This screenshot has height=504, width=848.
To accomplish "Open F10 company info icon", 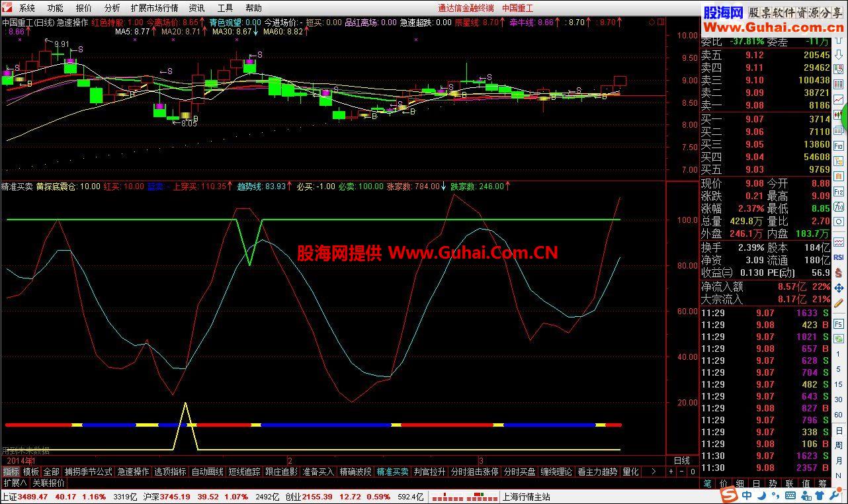I will click(838, 146).
